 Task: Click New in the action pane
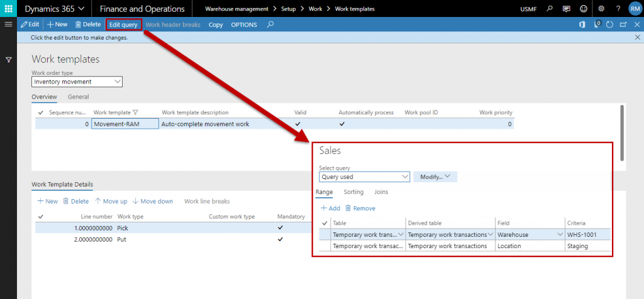point(57,24)
